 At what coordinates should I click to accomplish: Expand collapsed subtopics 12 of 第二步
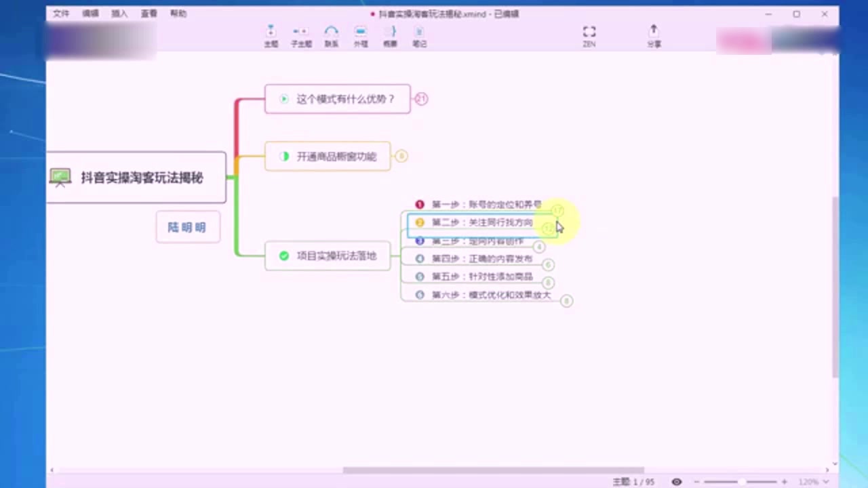coord(549,229)
